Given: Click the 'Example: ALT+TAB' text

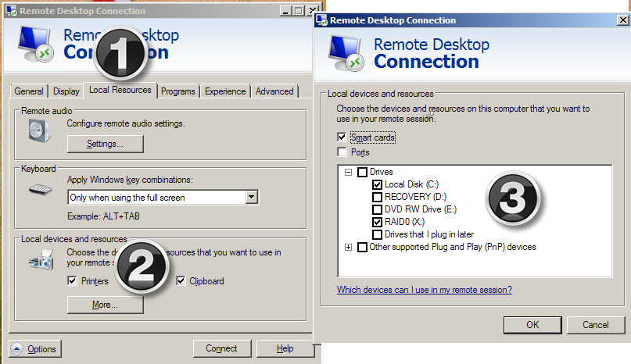Looking at the screenshot, I should click(103, 216).
